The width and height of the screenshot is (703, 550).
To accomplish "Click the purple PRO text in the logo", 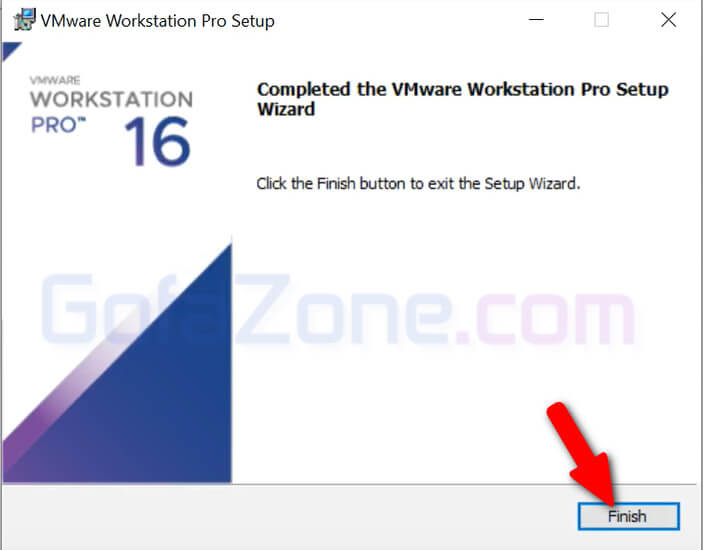I will tap(57, 125).
